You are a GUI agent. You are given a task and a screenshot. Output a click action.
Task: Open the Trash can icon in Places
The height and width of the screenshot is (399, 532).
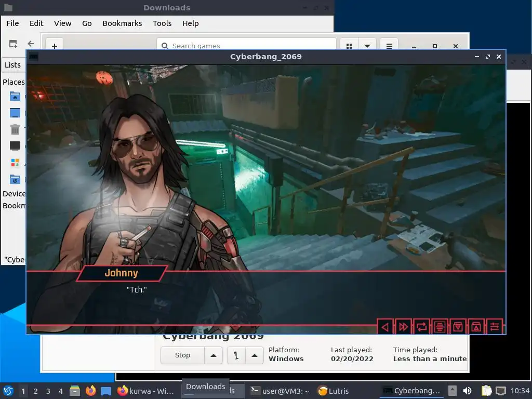point(15,129)
